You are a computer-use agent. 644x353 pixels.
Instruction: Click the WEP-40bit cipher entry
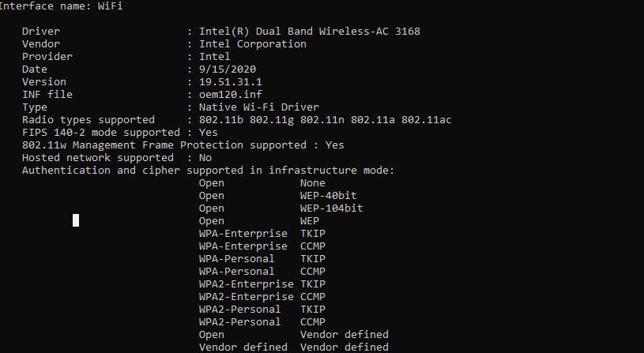tap(329, 196)
